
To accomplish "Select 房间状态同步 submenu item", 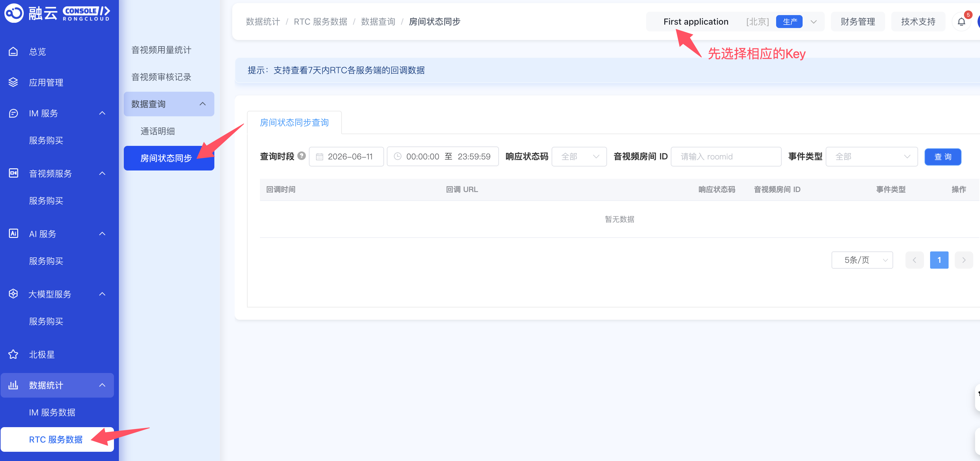I will pos(169,158).
